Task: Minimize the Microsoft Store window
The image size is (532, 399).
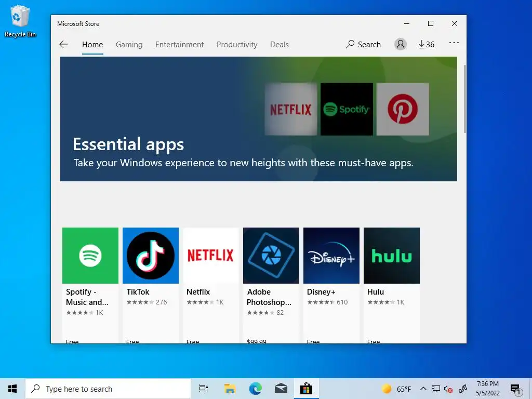Action: (407, 23)
